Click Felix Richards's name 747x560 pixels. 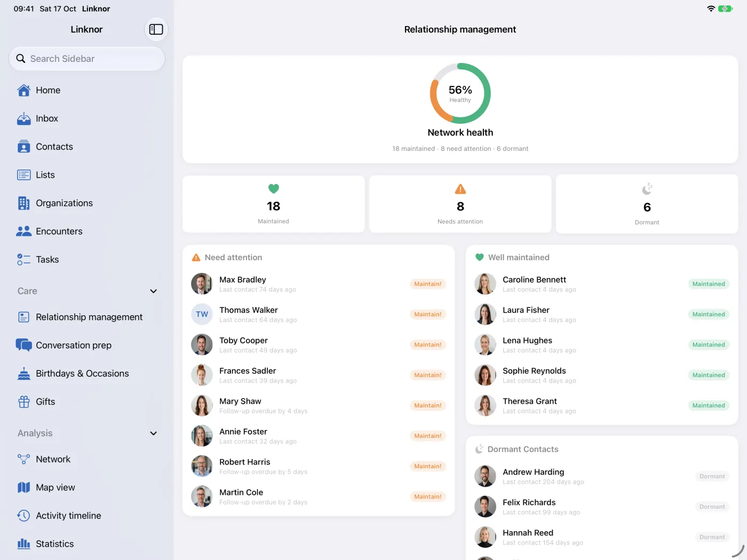pos(529,502)
